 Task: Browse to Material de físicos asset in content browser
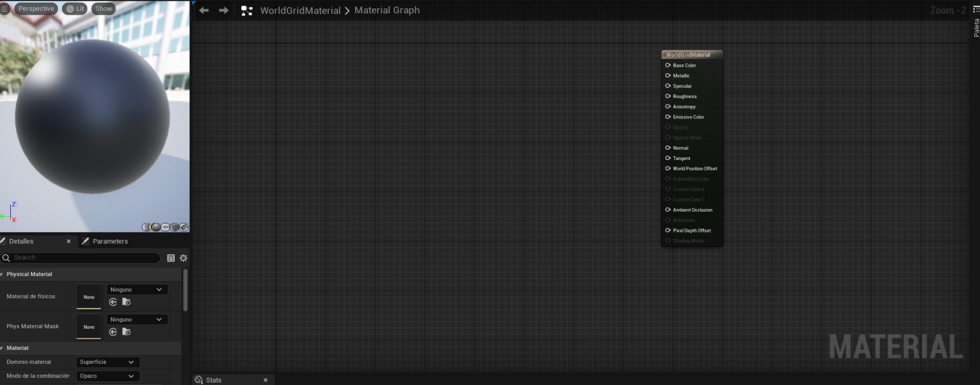[x=126, y=302]
